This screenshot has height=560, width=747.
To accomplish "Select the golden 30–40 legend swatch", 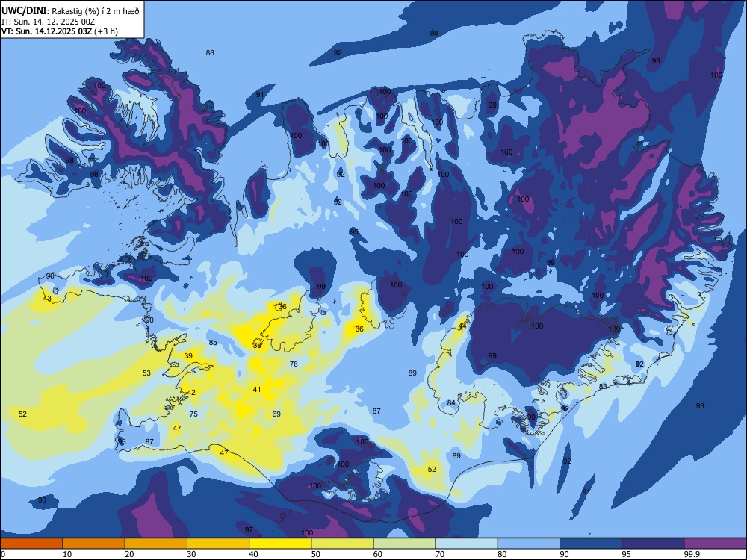I will 218,544.
